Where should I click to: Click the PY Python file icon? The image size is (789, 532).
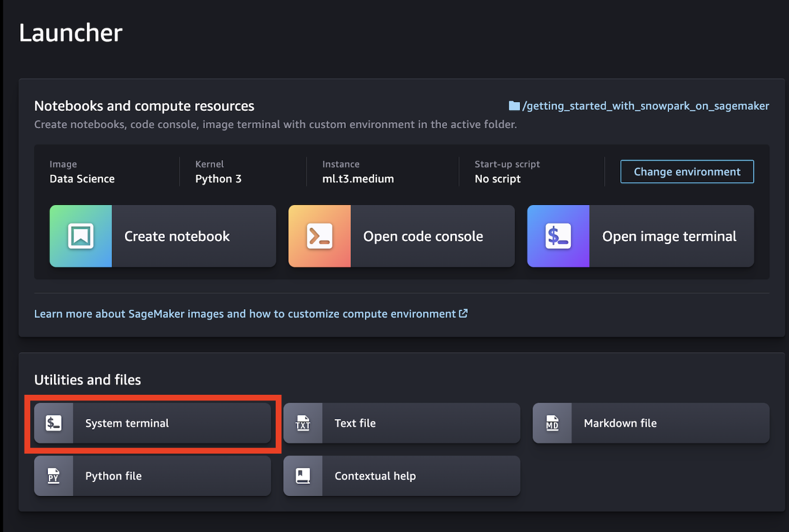tap(54, 476)
